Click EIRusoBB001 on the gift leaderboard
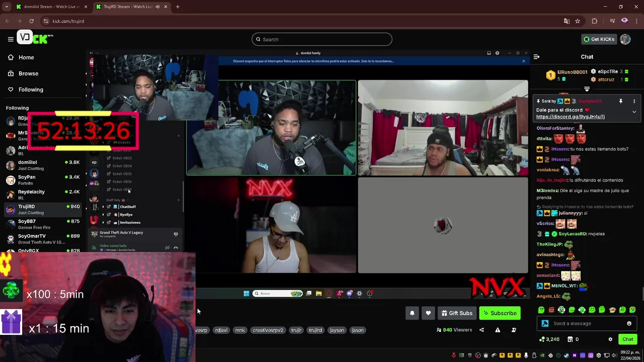 tap(572, 72)
